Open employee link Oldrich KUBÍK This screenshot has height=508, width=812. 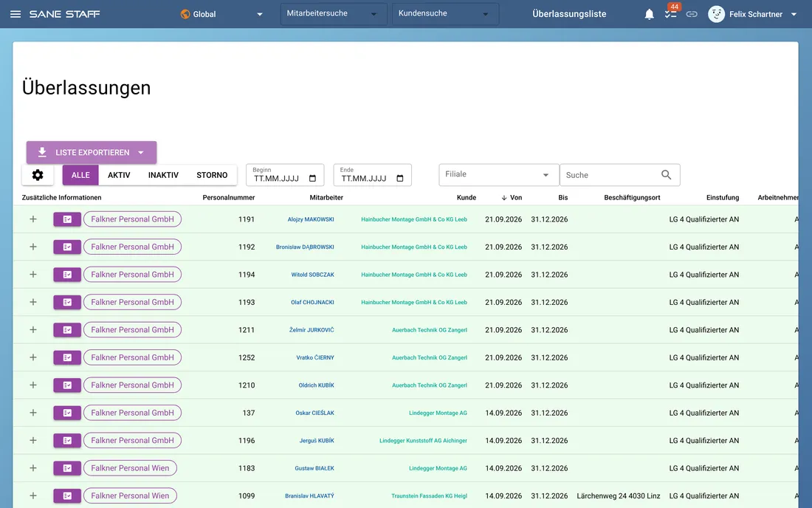pos(317,385)
